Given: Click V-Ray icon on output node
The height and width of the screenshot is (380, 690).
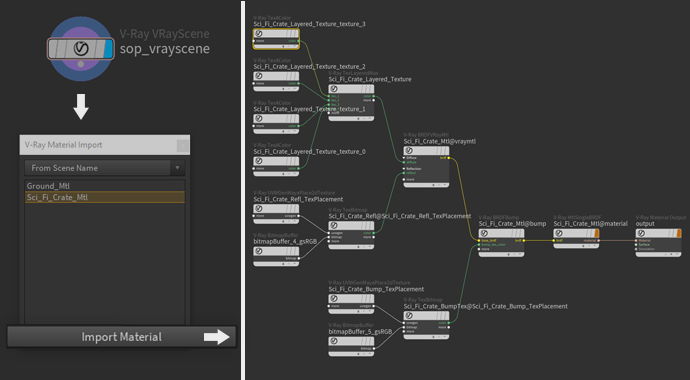Looking at the screenshot, I should 641,233.
